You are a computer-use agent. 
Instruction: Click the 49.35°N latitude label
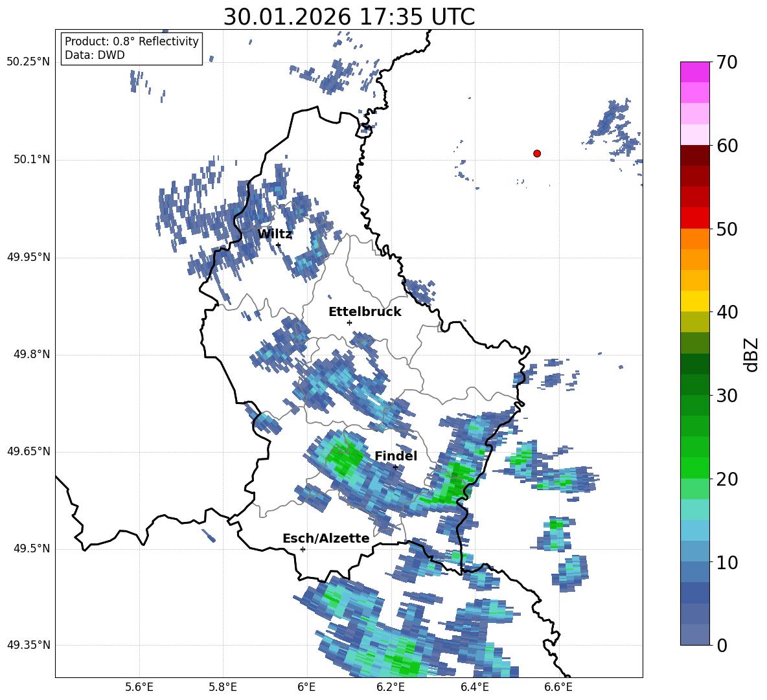pyautogui.click(x=29, y=645)
